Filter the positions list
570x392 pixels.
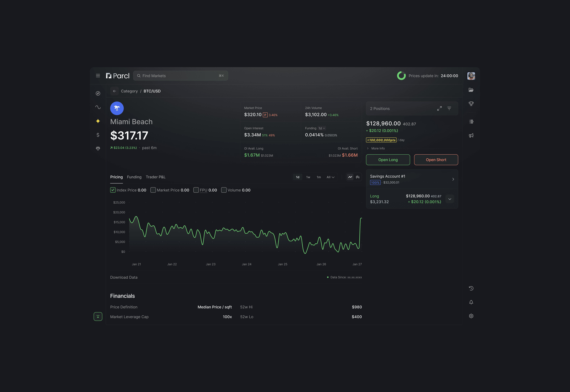449,108
